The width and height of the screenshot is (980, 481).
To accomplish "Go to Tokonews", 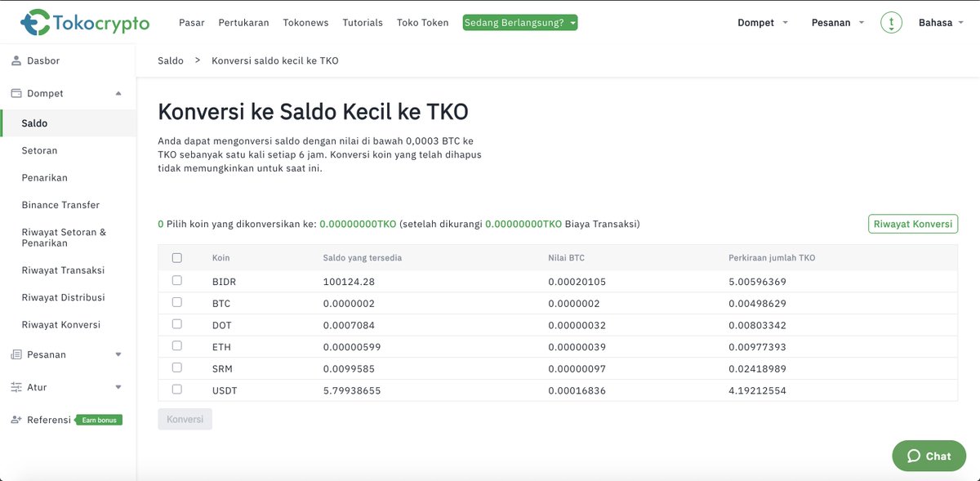I will pyautogui.click(x=305, y=23).
